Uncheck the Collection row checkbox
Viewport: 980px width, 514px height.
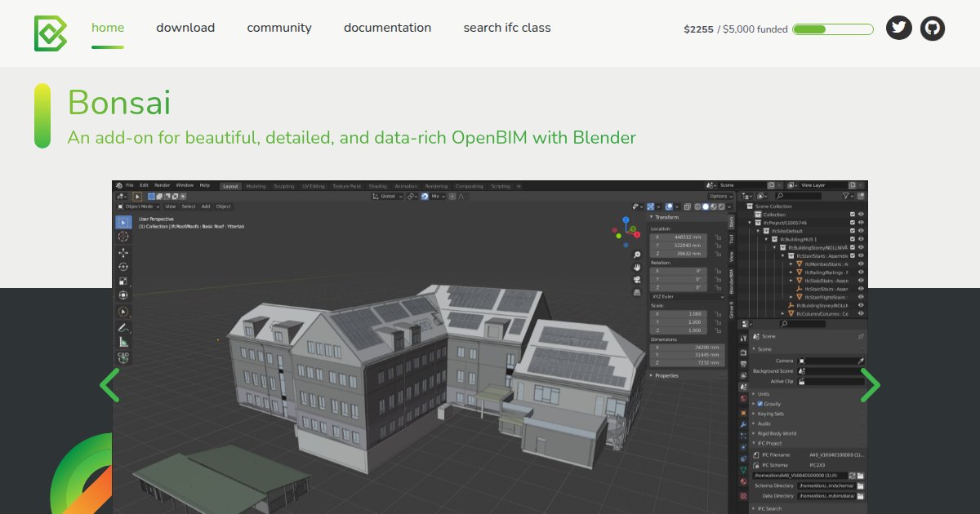click(852, 215)
